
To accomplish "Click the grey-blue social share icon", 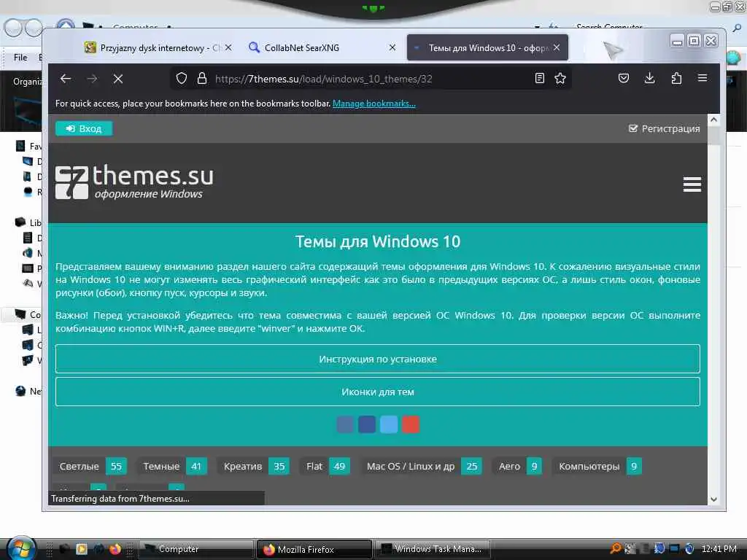I will point(345,424).
